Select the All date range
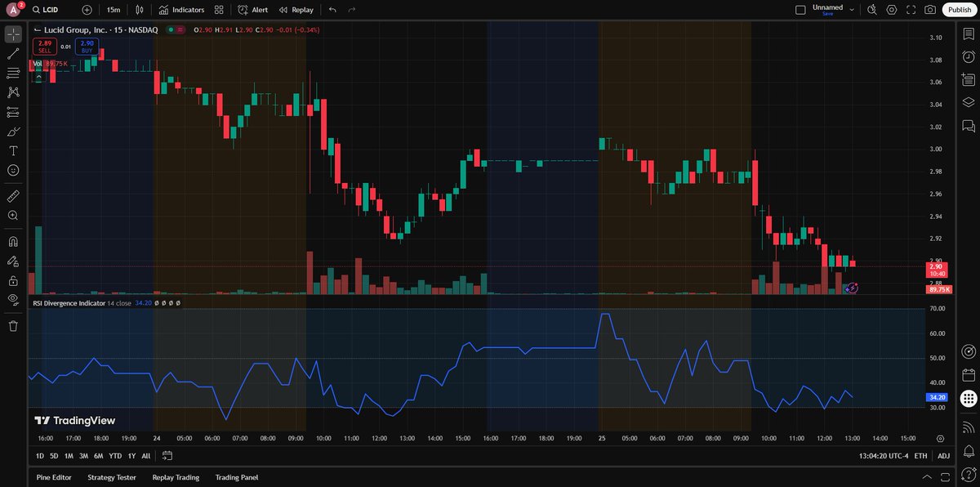This screenshot has width=980, height=487. click(146, 456)
